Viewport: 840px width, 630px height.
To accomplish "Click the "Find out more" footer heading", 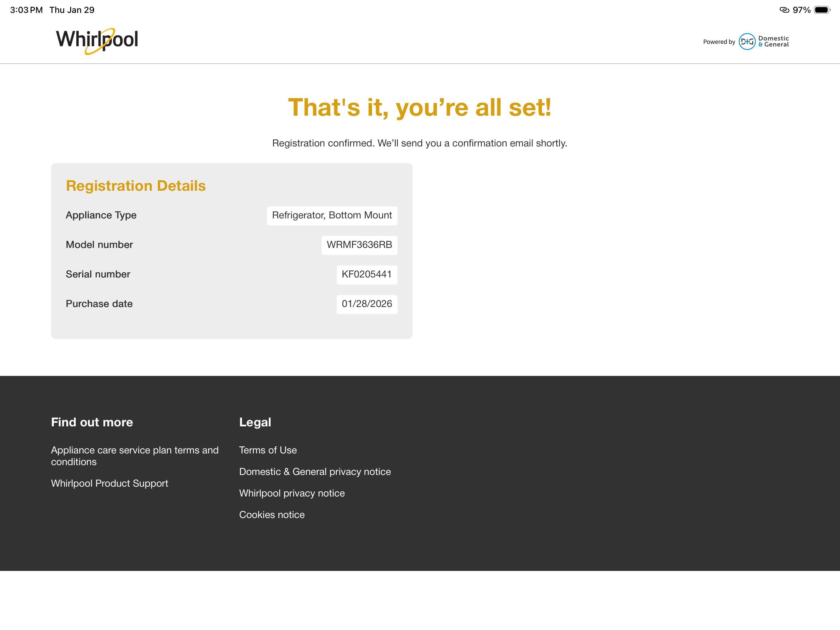I will tap(92, 422).
